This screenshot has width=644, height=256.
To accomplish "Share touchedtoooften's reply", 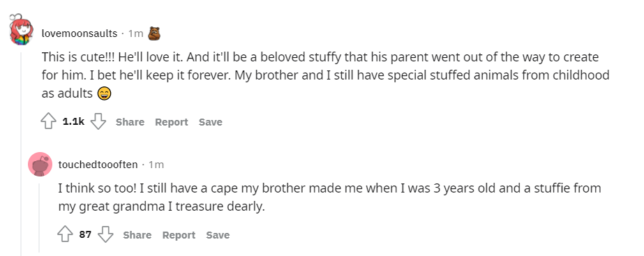I will (137, 235).
